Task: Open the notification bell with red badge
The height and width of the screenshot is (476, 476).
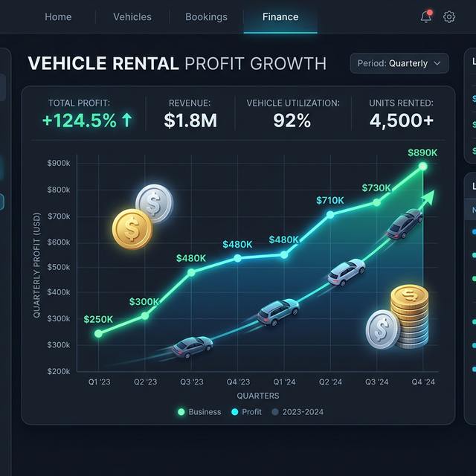Action: click(x=426, y=16)
